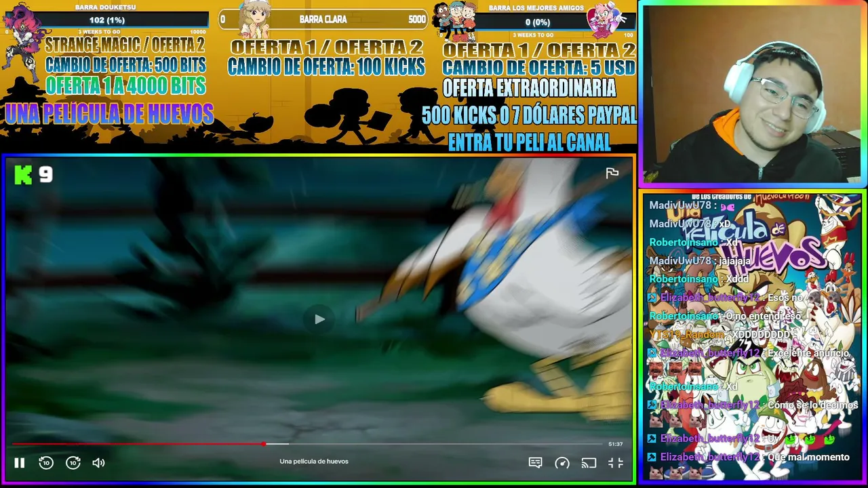Click the "BARRA CLARA" goal bar
This screenshot has width=868, height=488.
tap(323, 20)
